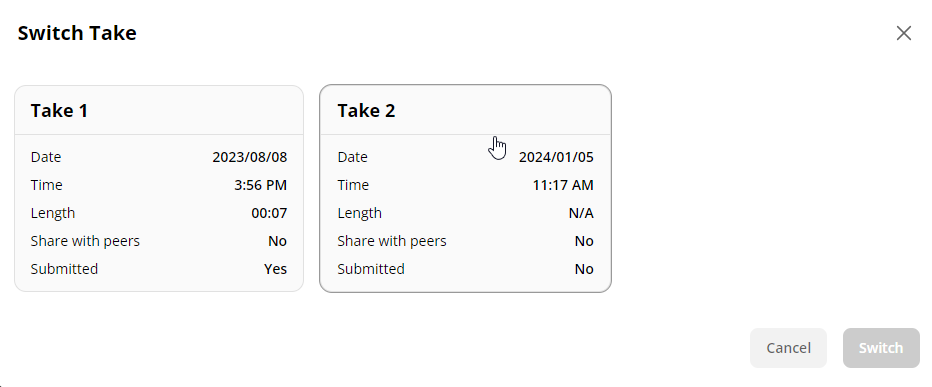Cancel switching takes
Screen dimensions: 932x387
coord(788,348)
